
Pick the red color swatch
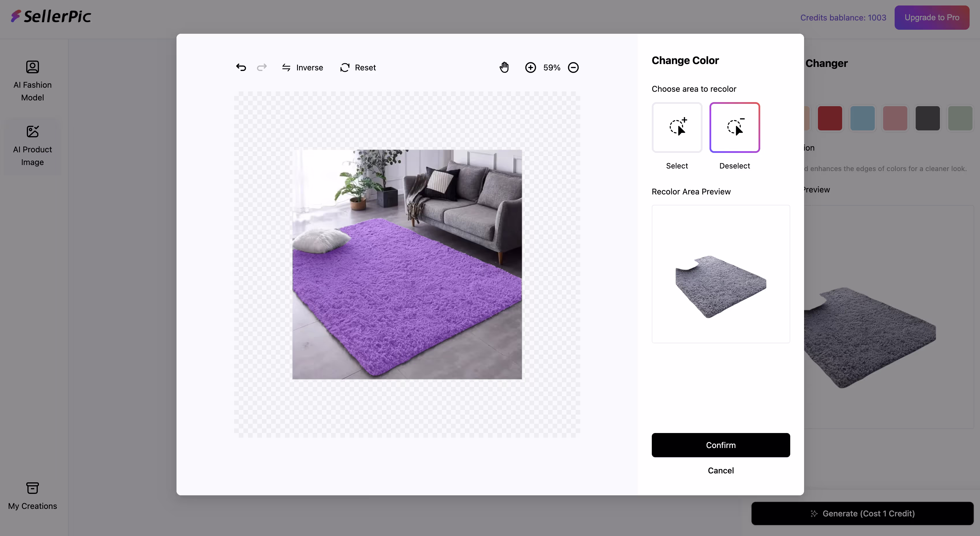830,118
